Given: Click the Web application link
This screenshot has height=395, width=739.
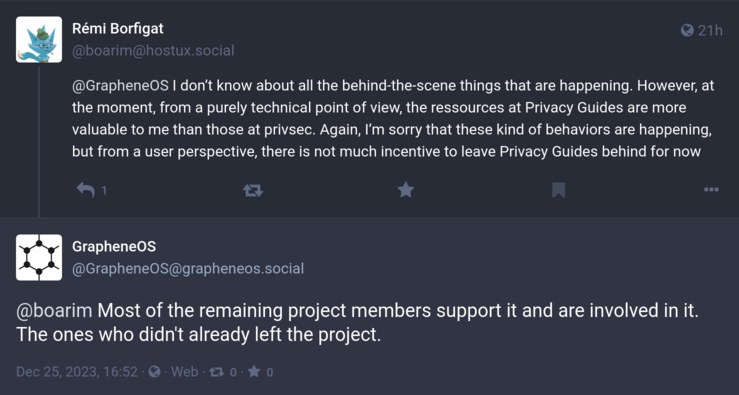Looking at the screenshot, I should click(184, 372).
